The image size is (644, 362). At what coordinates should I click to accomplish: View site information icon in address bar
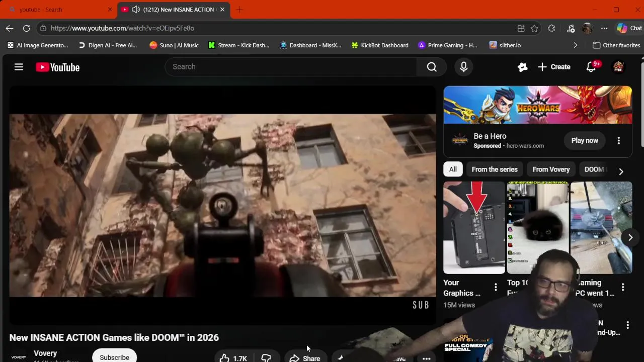(x=43, y=28)
